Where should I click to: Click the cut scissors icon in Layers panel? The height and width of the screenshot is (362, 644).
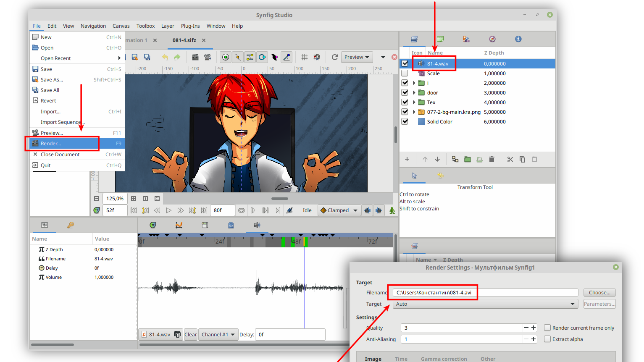pos(510,159)
